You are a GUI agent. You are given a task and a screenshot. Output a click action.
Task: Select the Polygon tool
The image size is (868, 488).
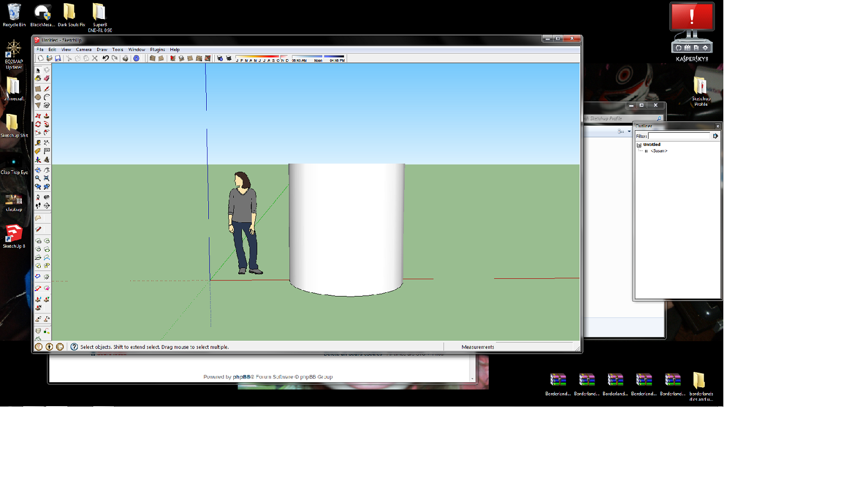click(38, 105)
